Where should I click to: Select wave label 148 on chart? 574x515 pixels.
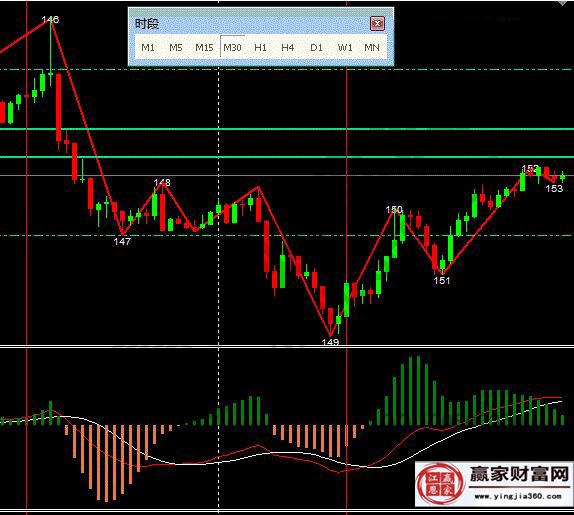(162, 182)
